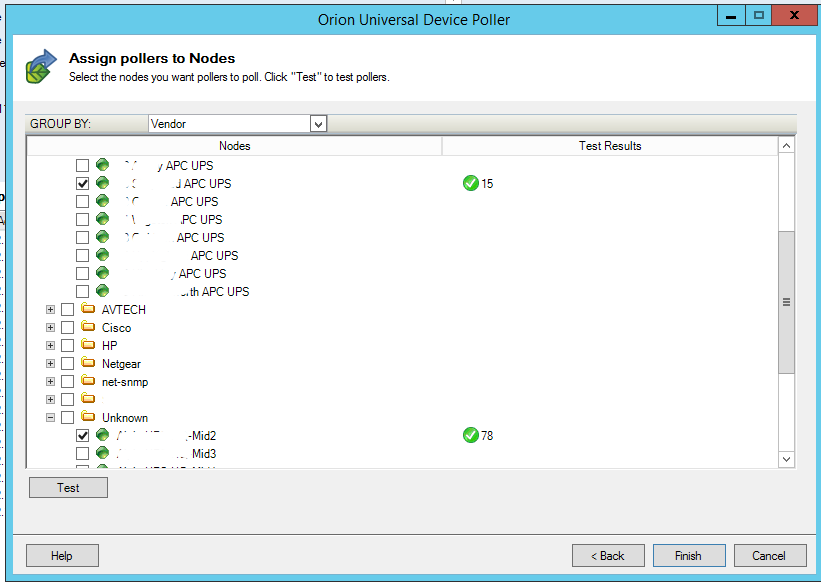The width and height of the screenshot is (821, 583).
Task: Open the Group By Vendor dropdown
Action: 318,124
